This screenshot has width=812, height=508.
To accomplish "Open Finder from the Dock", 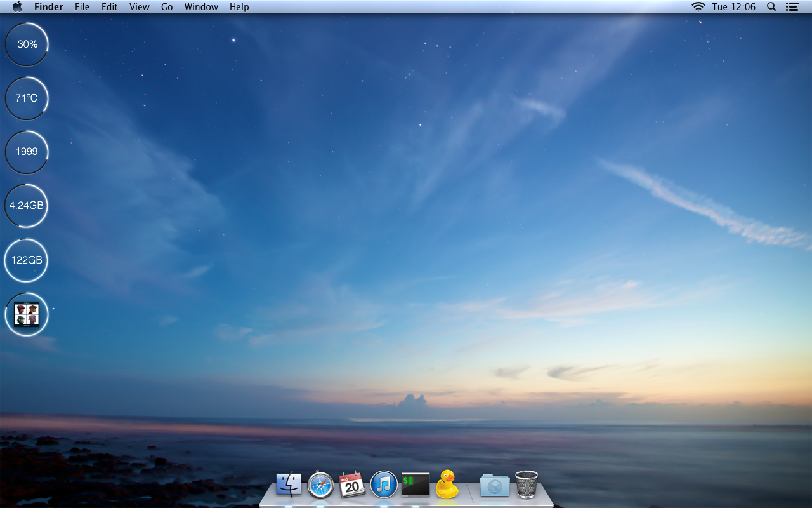I will pyautogui.click(x=289, y=485).
